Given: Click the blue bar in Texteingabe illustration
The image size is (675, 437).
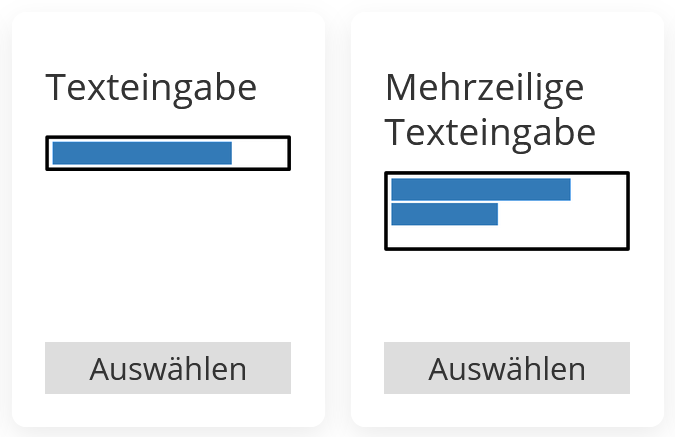Looking at the screenshot, I should (x=142, y=153).
